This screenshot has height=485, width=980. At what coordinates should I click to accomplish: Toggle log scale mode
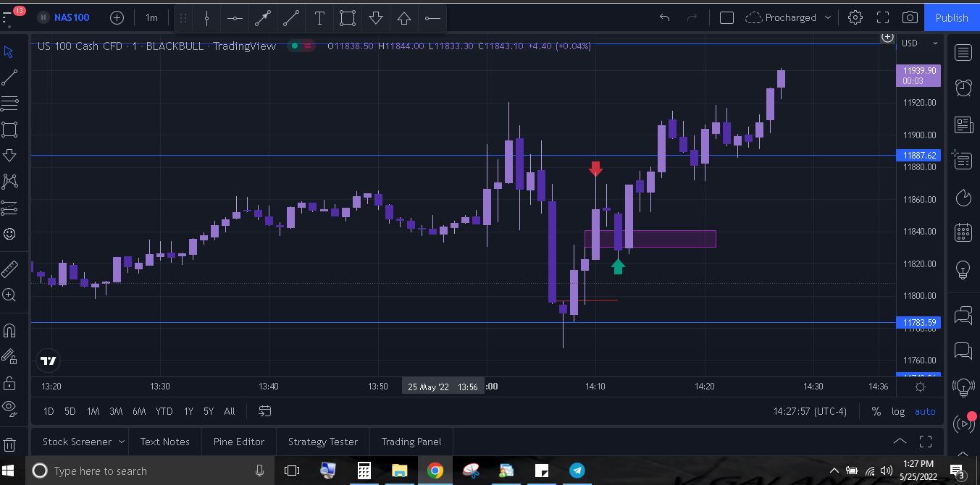click(898, 411)
